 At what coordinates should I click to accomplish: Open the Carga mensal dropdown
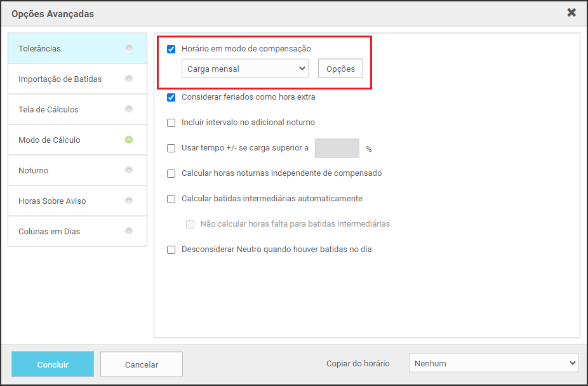click(x=244, y=69)
